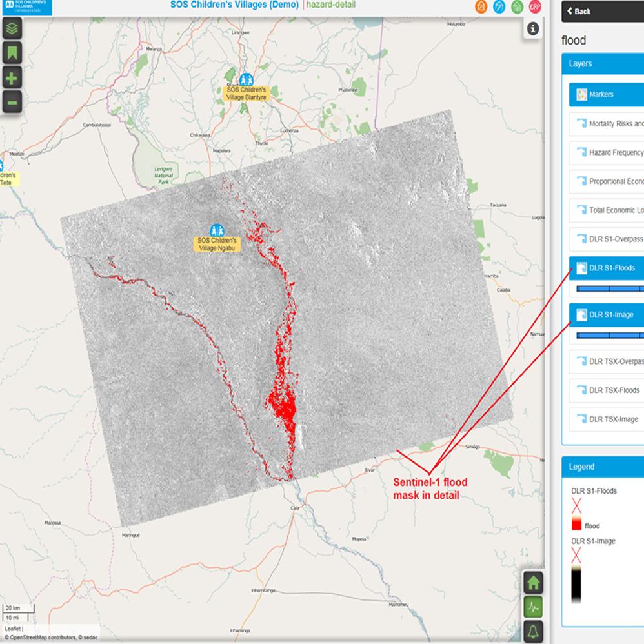The height and width of the screenshot is (644, 644).
Task: Go back using the Back button
Action: click(x=579, y=11)
